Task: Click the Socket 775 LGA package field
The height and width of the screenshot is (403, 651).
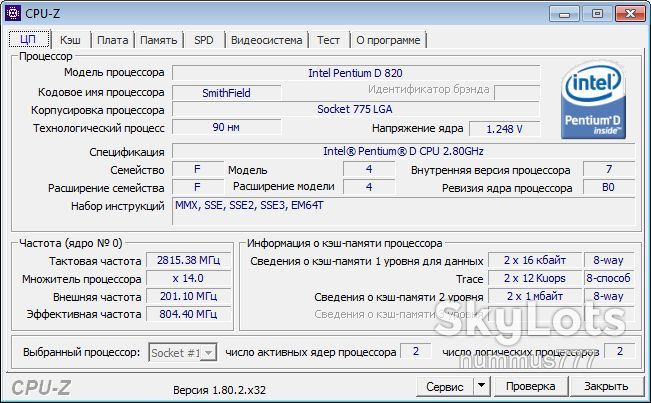Action: (356, 109)
